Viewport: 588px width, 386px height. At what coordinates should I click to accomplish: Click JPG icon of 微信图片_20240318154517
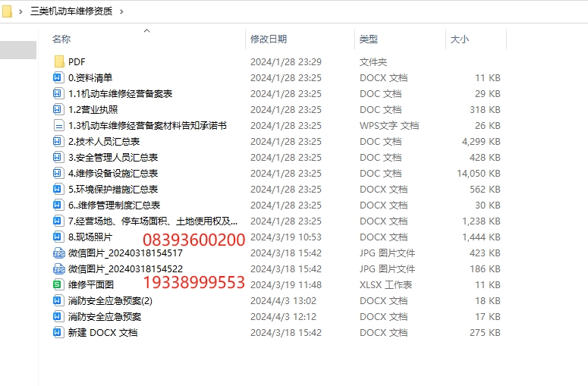click(59, 253)
